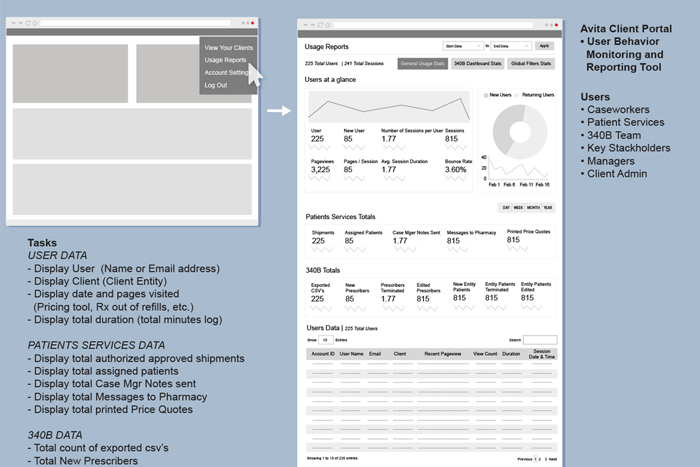The image size is (700, 467).
Task: Switch to 340B Dashboard Stats tab
Action: (478, 63)
